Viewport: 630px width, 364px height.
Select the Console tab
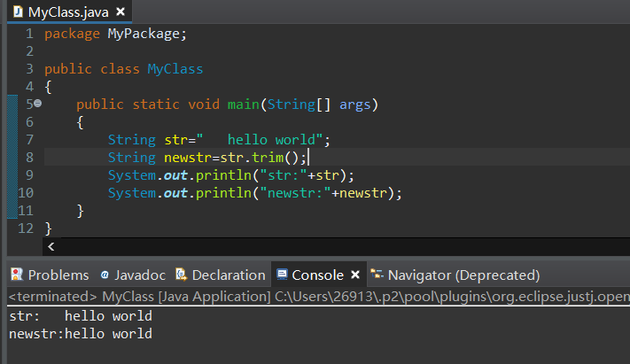coord(317,275)
